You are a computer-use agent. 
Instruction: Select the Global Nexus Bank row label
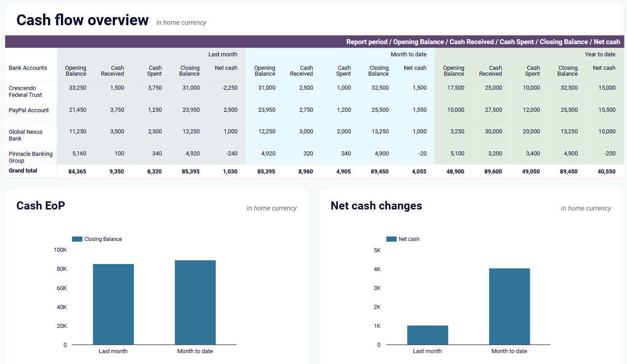(x=26, y=135)
